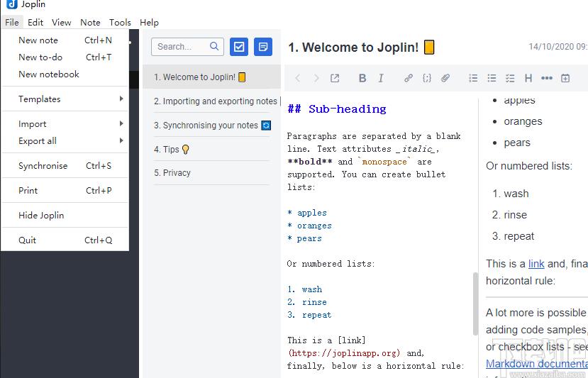This screenshot has width=588, height=378.
Task: Open the File menu
Action: click(12, 23)
